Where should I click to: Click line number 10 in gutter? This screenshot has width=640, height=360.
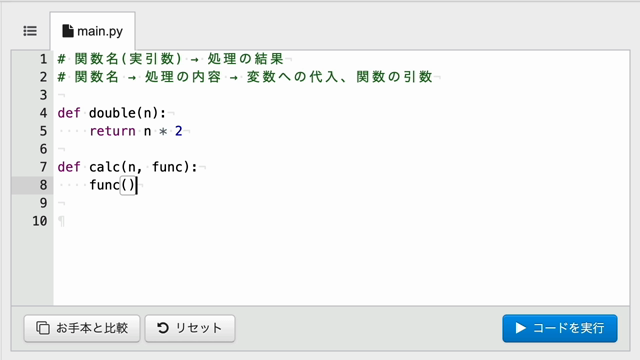40,221
